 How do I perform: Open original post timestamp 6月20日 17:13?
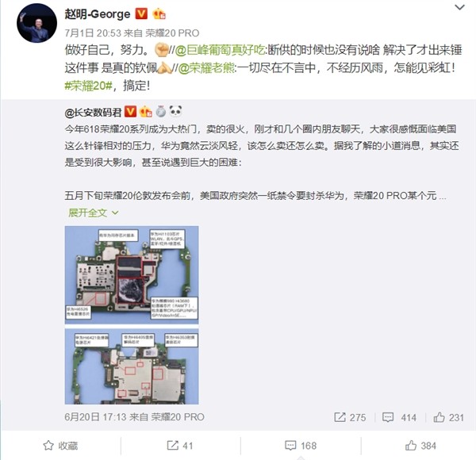pyautogui.click(x=95, y=417)
